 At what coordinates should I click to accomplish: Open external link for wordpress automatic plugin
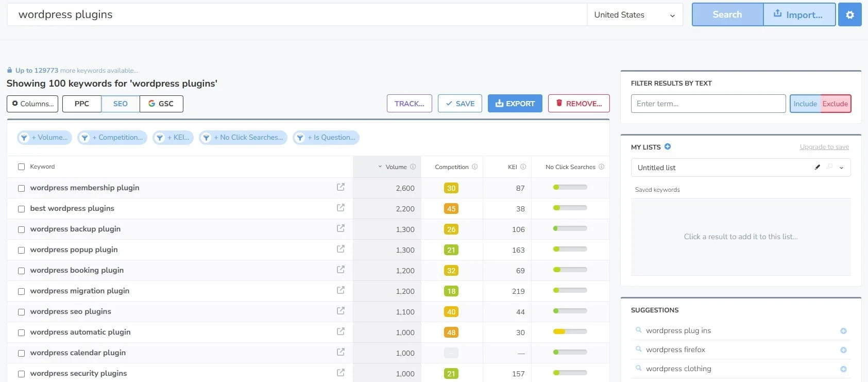pos(341,331)
